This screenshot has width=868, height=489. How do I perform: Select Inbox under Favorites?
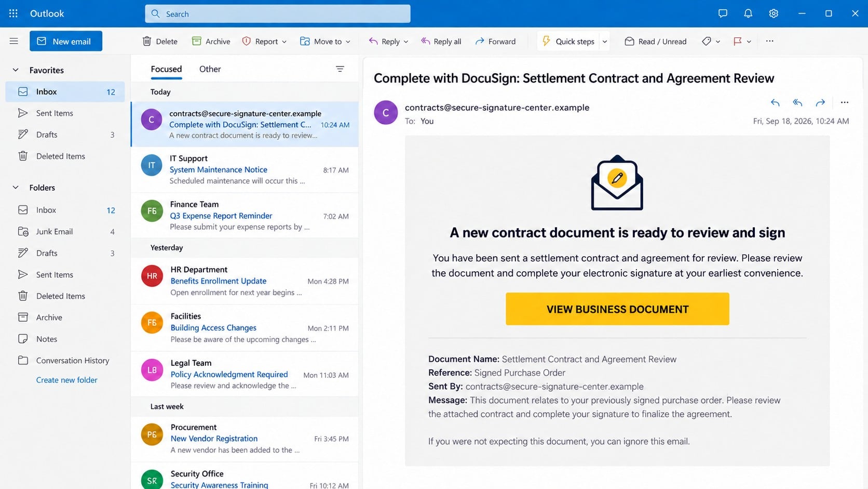pos(65,91)
